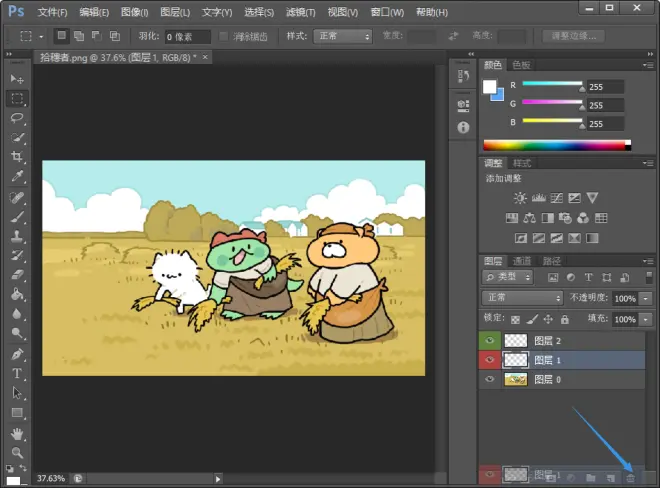Select the Clone Stamp tool
The width and height of the screenshot is (660, 488).
click(17, 236)
